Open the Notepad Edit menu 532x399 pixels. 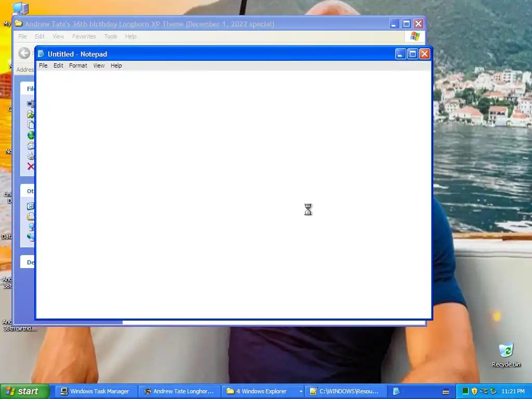pos(58,65)
